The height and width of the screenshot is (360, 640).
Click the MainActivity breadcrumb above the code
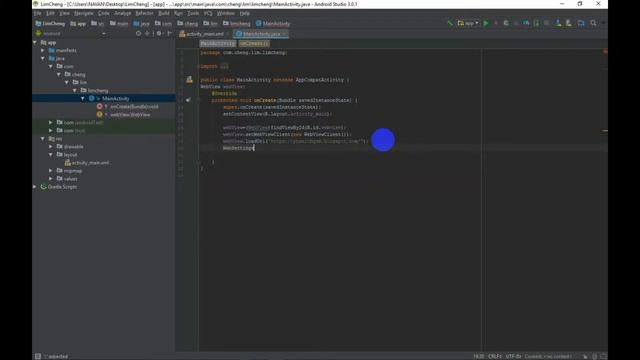tap(218, 43)
